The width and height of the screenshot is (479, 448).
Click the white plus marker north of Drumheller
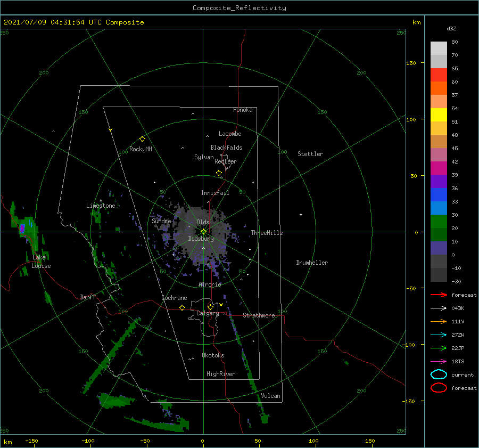click(x=301, y=214)
